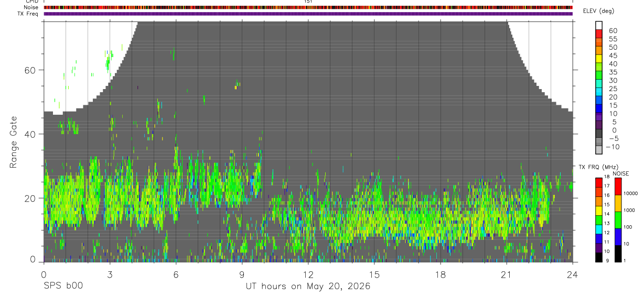Click the '55' value on the ELEV scale

coord(613,39)
